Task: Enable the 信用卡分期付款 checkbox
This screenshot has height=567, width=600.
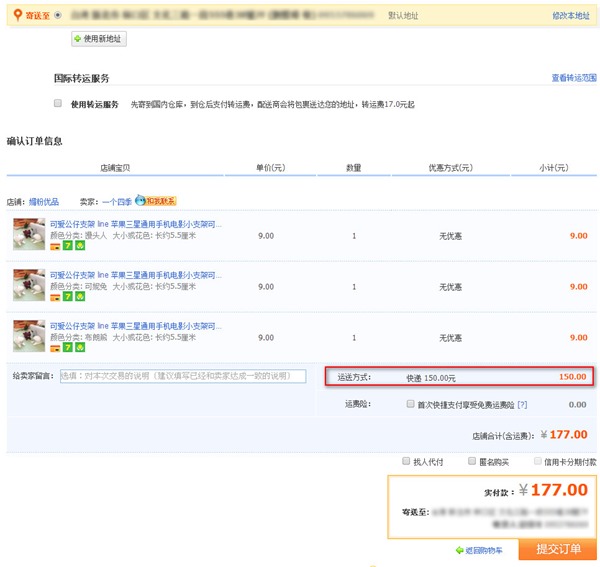Action: [538, 461]
